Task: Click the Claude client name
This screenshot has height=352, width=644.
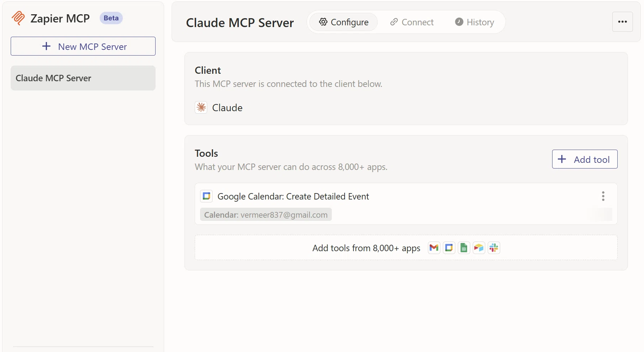Action: pos(227,108)
